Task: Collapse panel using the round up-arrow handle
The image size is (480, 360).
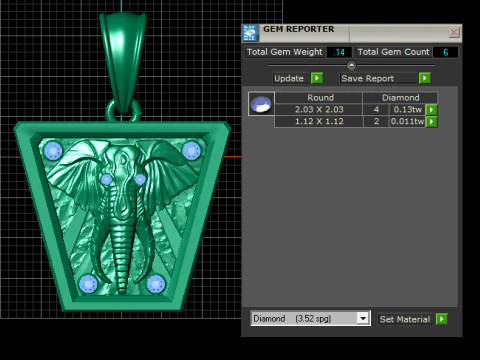Action: click(x=351, y=65)
